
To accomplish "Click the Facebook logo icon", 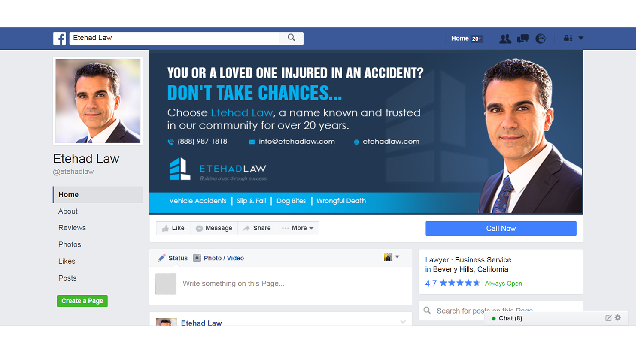I will click(60, 38).
